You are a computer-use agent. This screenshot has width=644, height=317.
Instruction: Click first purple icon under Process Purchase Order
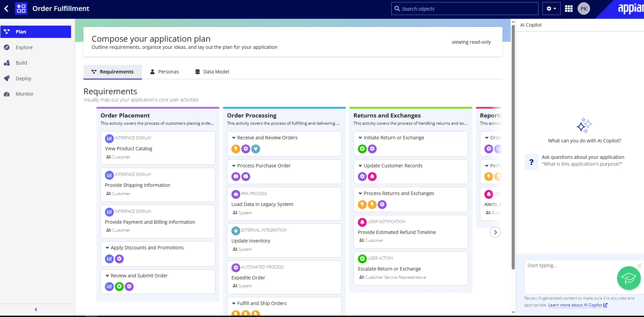click(x=236, y=177)
